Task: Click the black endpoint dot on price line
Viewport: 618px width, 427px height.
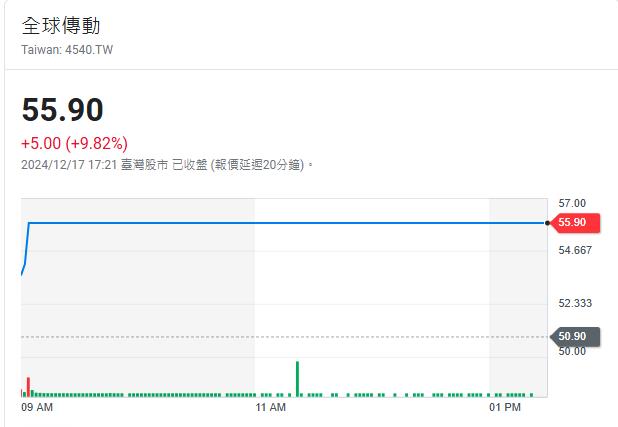Action: (x=547, y=223)
